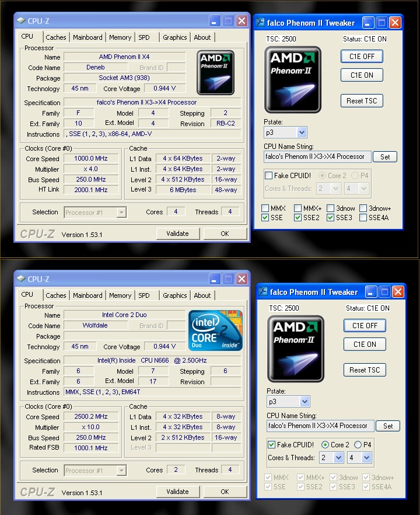Open Threads count dropdown in top Tweaker window
The width and height of the screenshot is (420, 515).
click(363, 189)
